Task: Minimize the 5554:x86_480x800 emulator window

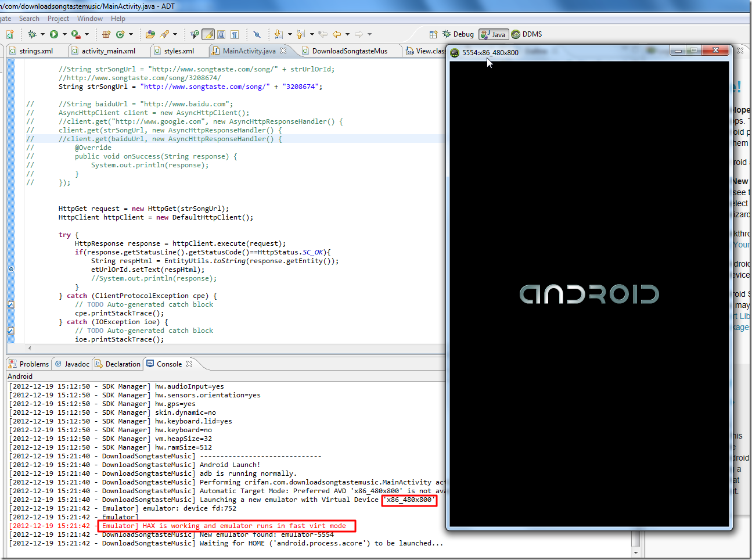Action: pos(677,51)
